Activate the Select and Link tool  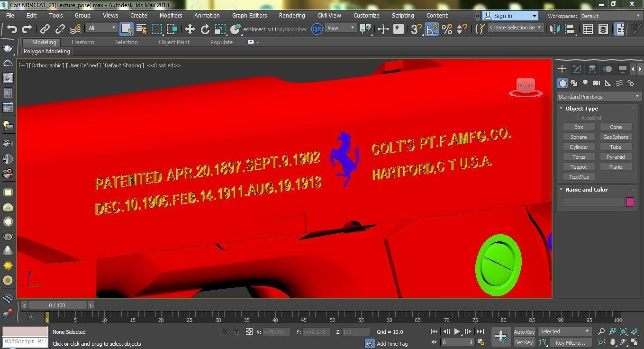45,29
